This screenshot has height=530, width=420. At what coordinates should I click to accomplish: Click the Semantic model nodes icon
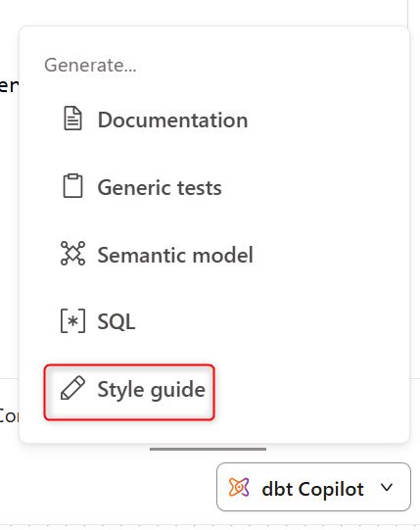tap(72, 253)
